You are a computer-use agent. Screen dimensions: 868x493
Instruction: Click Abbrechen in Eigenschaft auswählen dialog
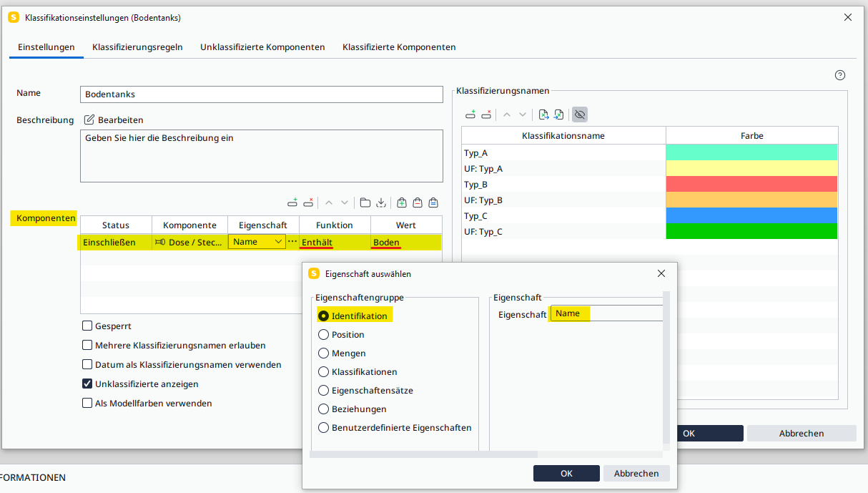tap(636, 473)
